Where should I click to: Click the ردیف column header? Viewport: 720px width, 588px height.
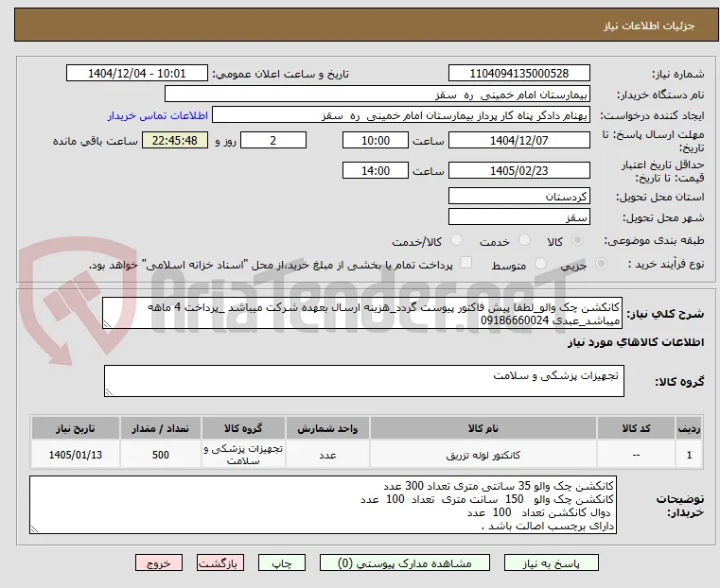[x=689, y=428]
